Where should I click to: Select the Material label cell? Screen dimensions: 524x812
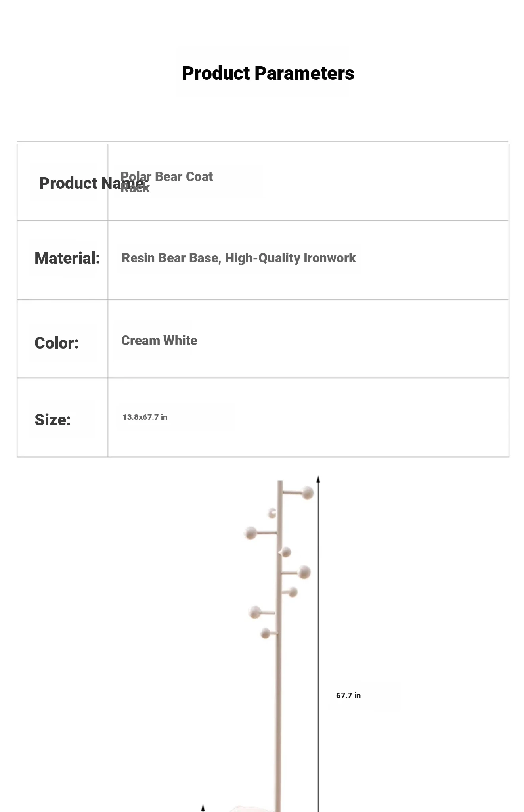pos(63,260)
